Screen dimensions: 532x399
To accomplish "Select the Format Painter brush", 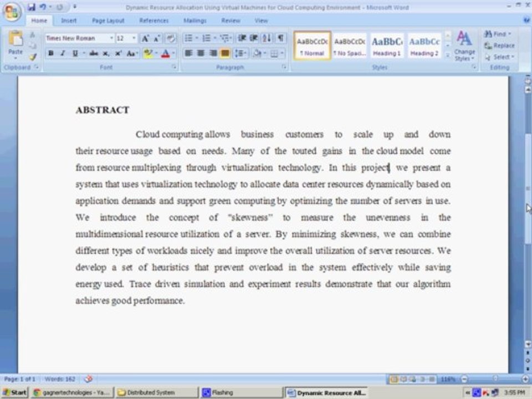I will 33,57.
